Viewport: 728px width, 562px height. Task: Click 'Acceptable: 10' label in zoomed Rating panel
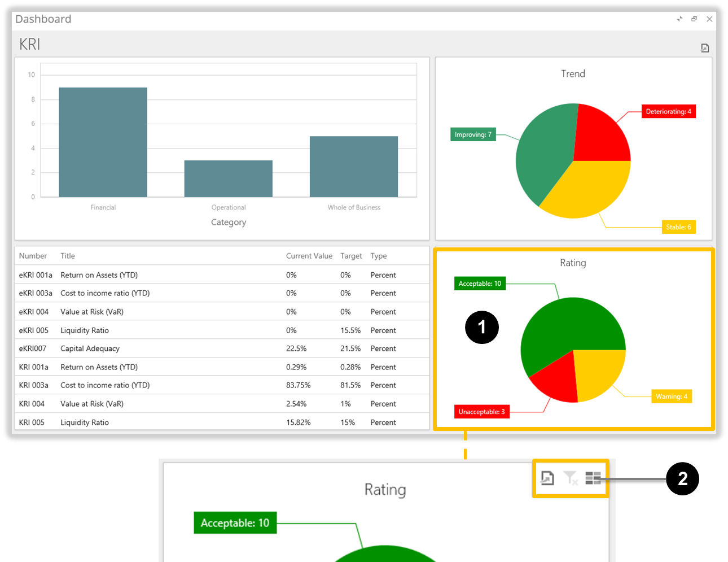click(x=235, y=523)
